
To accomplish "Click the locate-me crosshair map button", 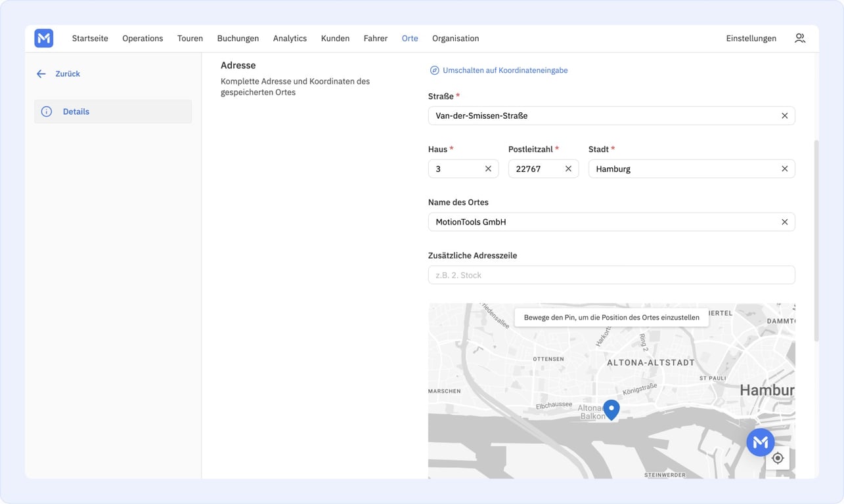I will [778, 458].
